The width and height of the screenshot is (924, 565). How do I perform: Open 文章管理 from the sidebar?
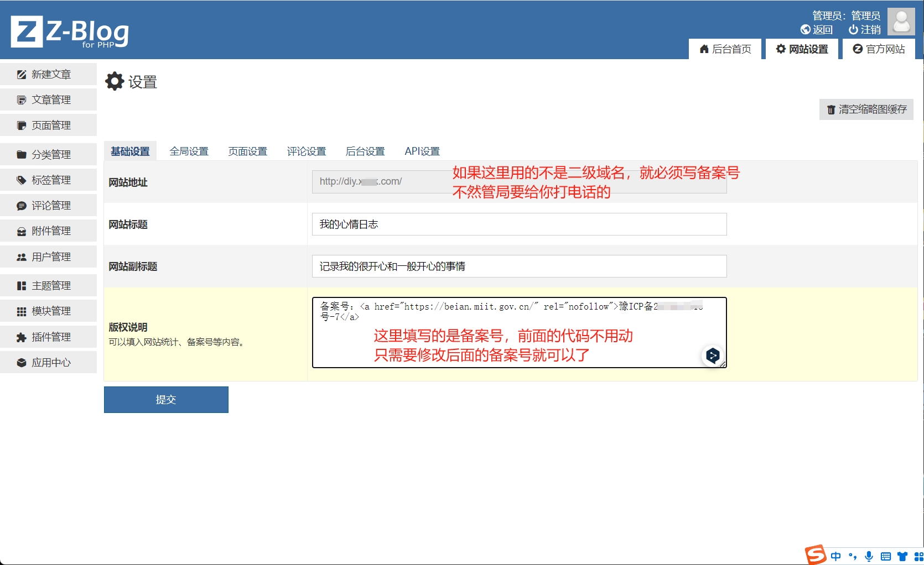click(x=51, y=100)
